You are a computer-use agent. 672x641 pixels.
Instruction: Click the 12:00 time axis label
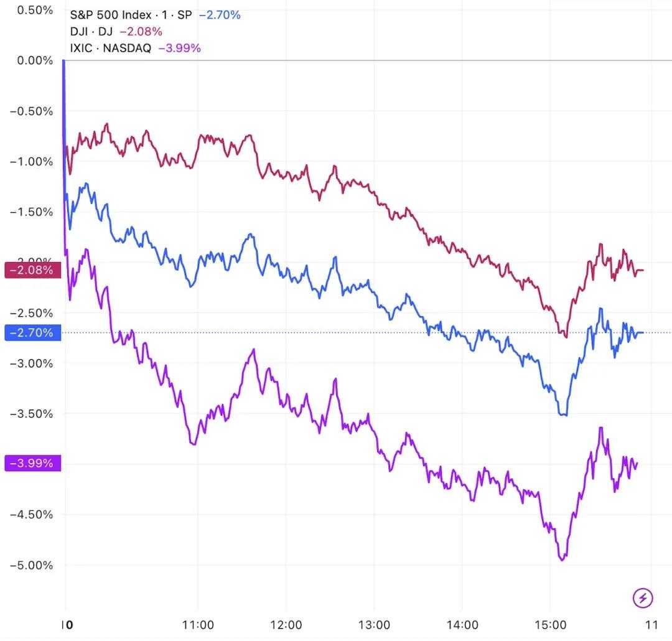286,625
